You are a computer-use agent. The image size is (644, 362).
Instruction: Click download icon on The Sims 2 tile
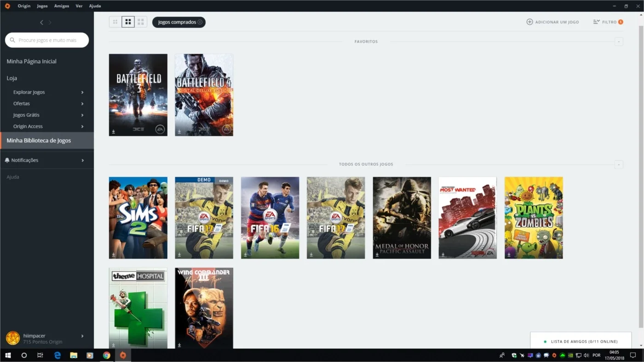(x=114, y=255)
